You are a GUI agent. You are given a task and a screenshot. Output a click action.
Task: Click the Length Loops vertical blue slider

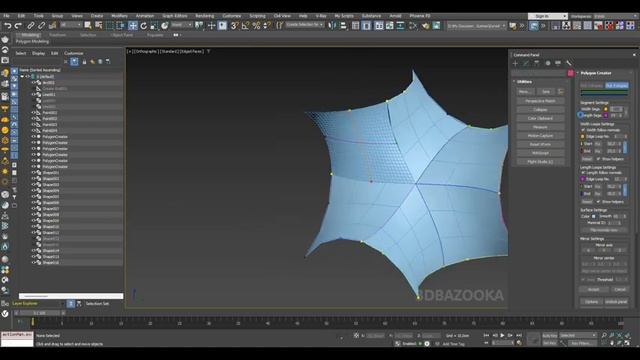[625, 190]
